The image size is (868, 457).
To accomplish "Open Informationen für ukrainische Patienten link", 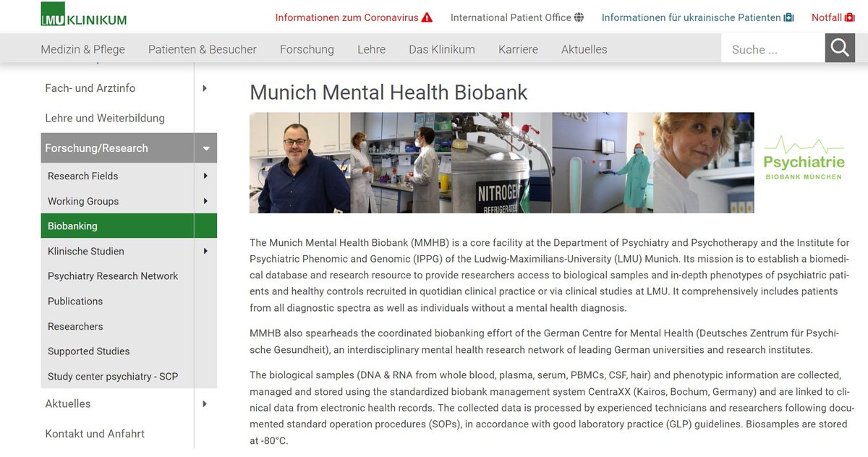I will 692,17.
